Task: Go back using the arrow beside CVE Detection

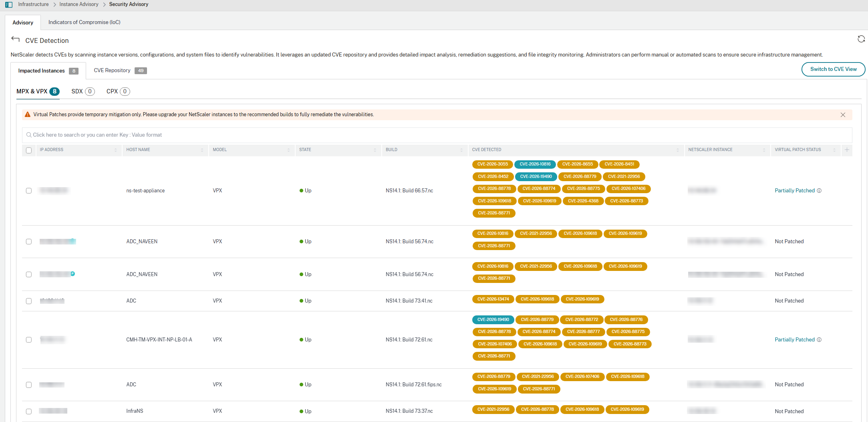Action: pos(16,39)
